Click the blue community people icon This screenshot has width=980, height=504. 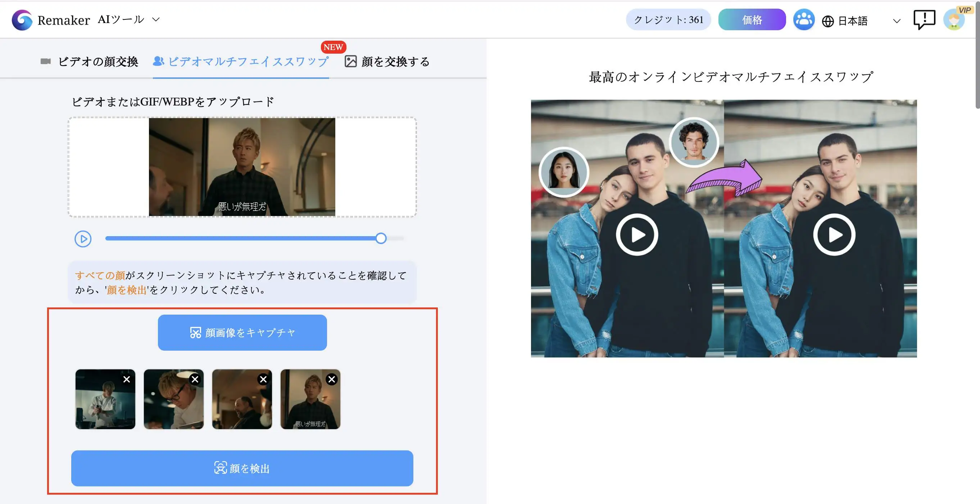pyautogui.click(x=803, y=20)
